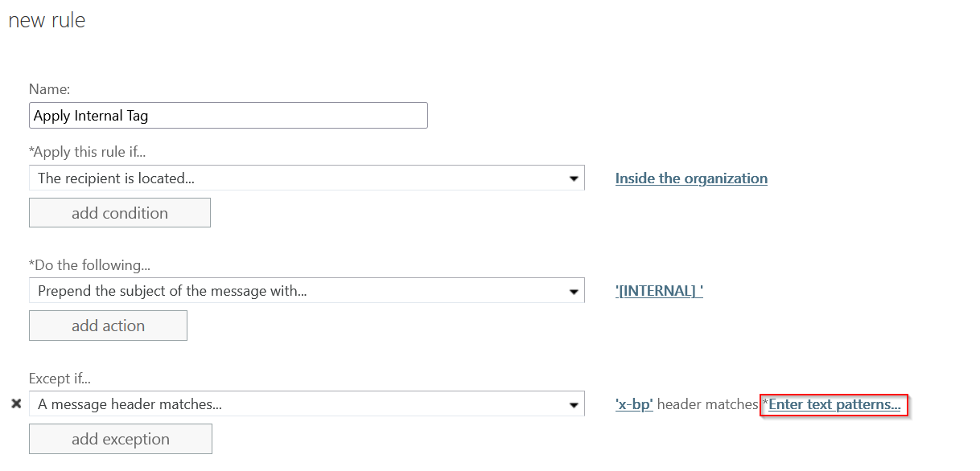Click the 'Name:' field label
The image size is (980, 471).
49,89
